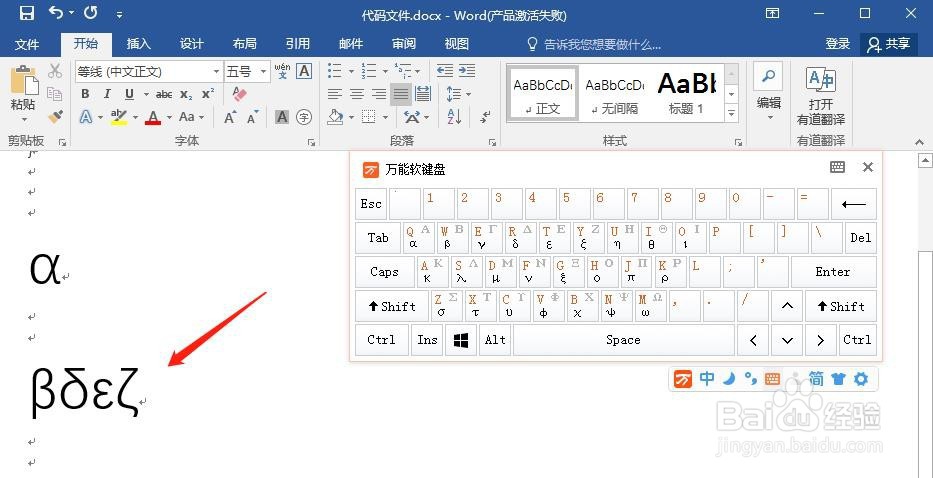Open 编辑 search group
The height and width of the screenshot is (478, 933).
click(768, 92)
